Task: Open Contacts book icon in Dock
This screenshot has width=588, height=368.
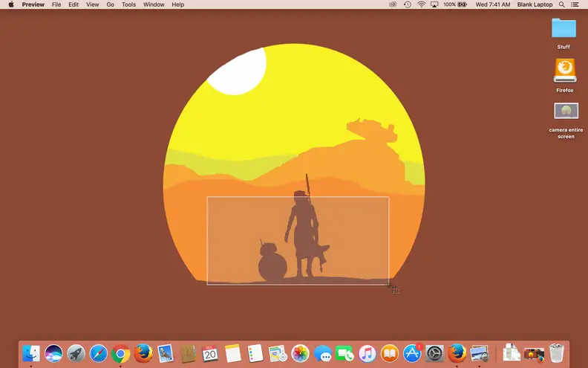Action: tap(188, 353)
